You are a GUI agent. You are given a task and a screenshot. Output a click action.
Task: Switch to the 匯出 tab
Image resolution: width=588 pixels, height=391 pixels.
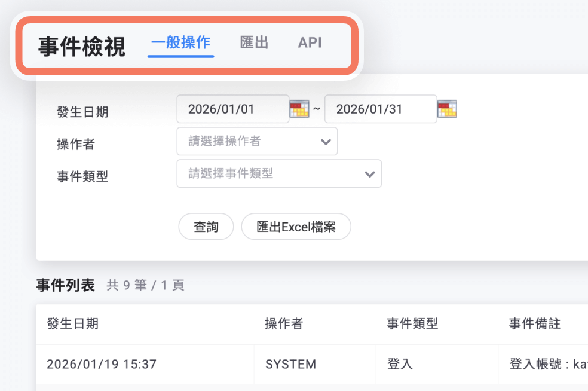253,42
